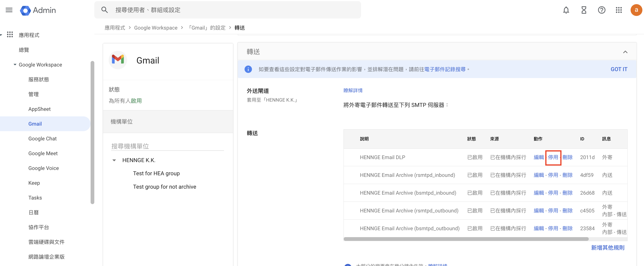
Task: Open 協作平台 in the sidebar
Action: (x=39, y=227)
